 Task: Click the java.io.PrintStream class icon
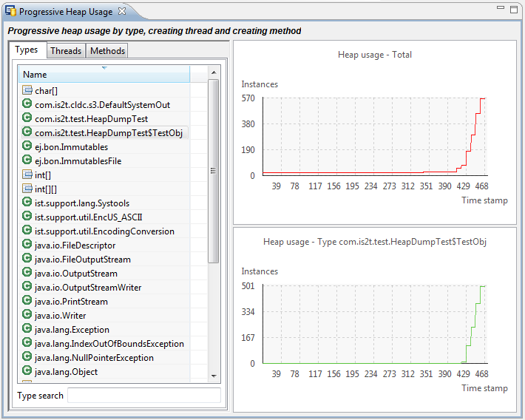(x=27, y=302)
